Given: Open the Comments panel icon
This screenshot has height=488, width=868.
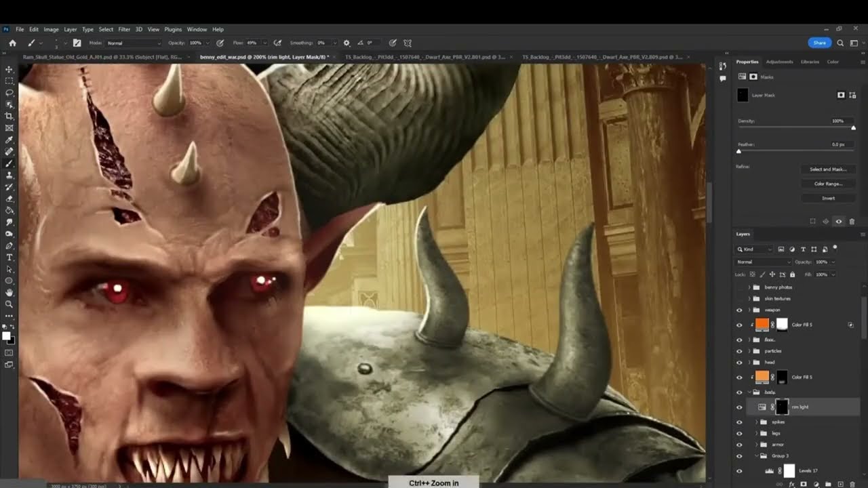Looking at the screenshot, I should click(722, 78).
